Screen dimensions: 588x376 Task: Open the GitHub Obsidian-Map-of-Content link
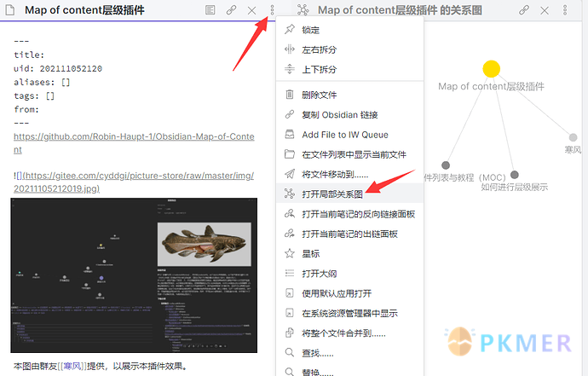pos(134,143)
